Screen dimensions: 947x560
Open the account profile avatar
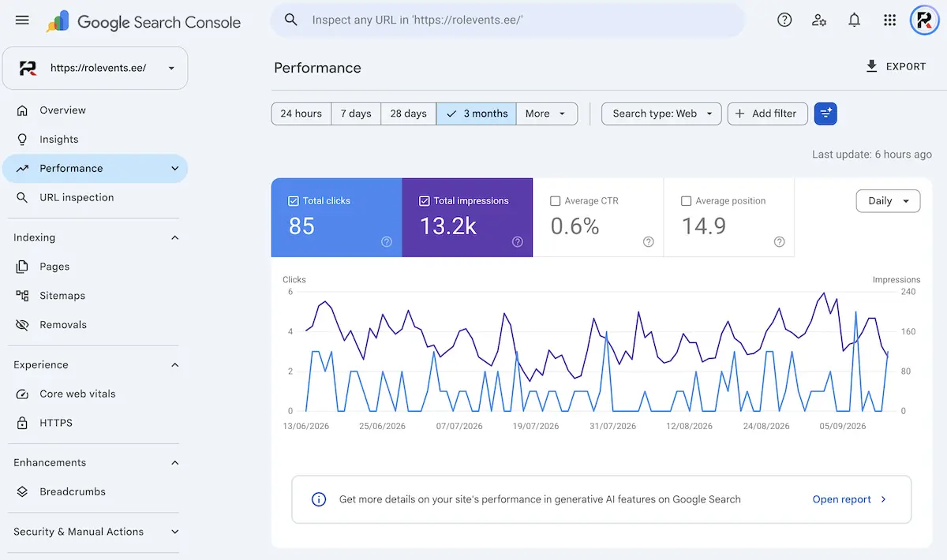pyautogui.click(x=924, y=20)
